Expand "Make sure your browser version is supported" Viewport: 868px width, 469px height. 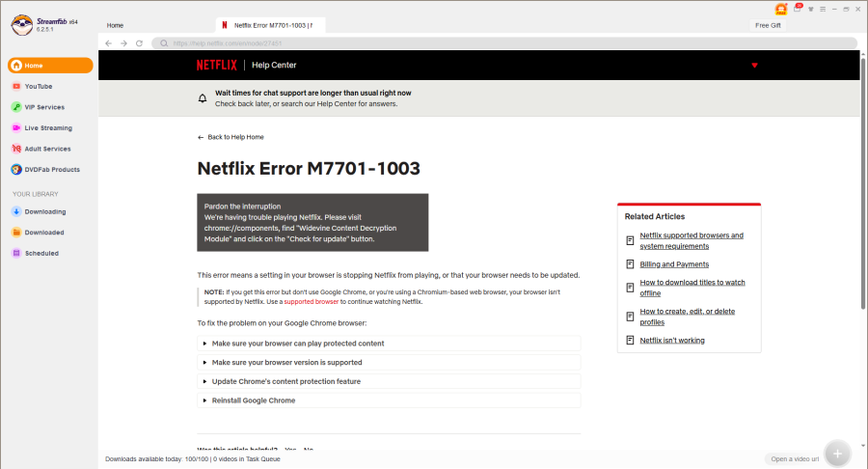pyautogui.click(x=286, y=362)
